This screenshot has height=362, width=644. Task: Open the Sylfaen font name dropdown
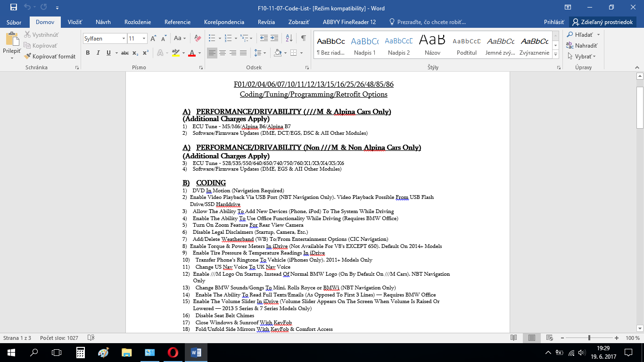pos(124,39)
